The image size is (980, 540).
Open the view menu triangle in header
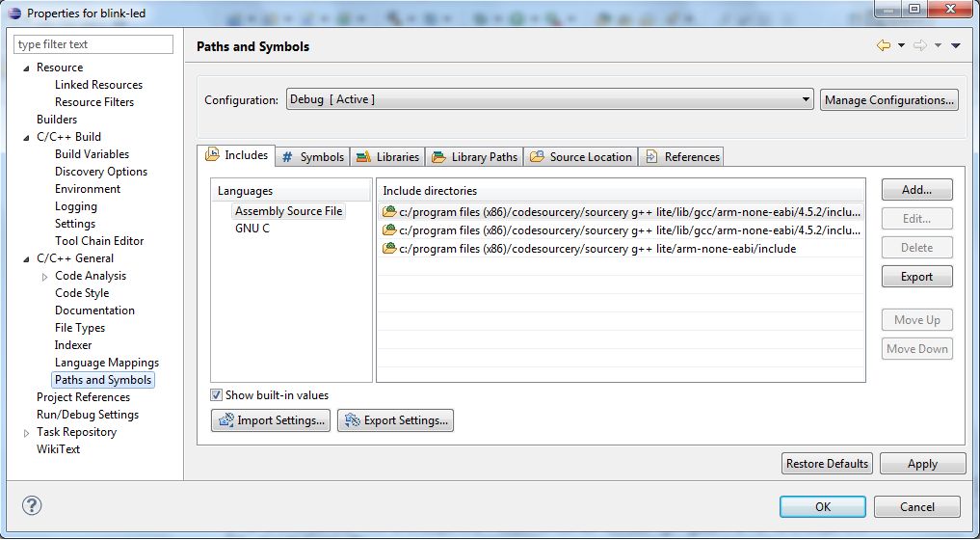955,45
